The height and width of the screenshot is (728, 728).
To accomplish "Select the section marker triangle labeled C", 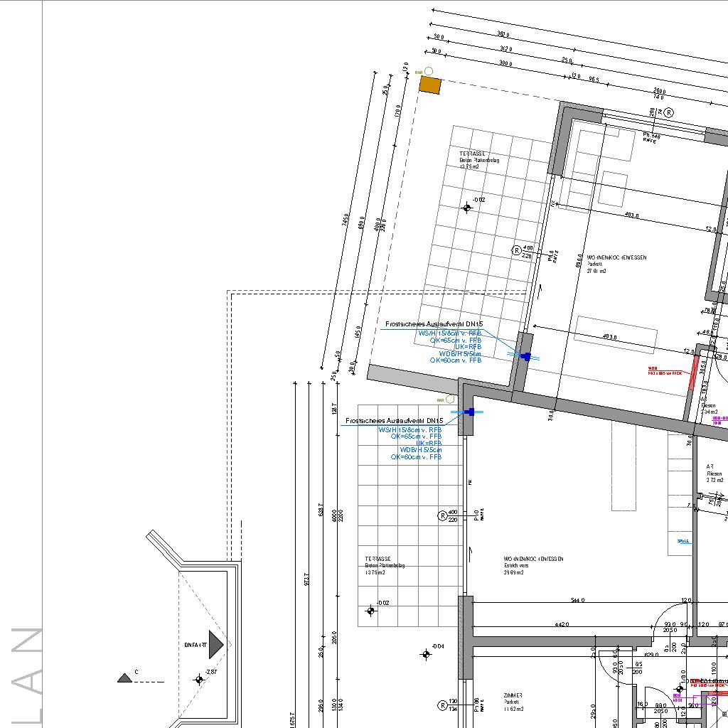I will 125,678.
